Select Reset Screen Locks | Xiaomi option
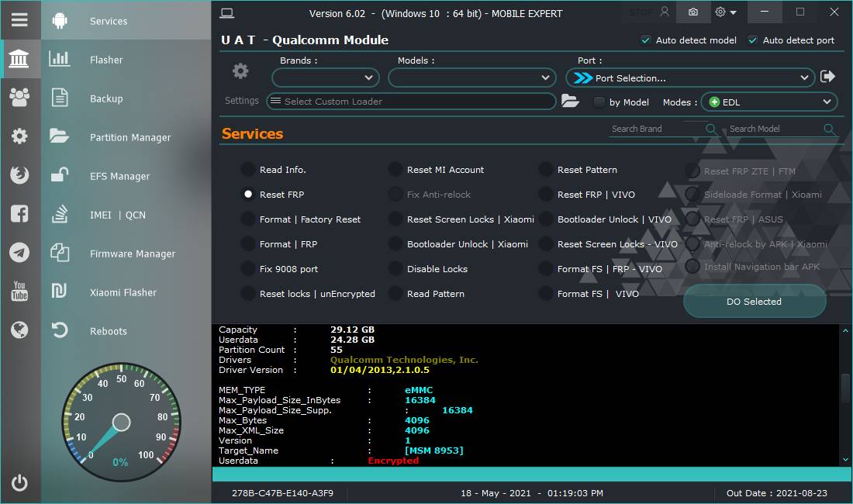Viewport: 853px width, 504px height. coord(395,219)
